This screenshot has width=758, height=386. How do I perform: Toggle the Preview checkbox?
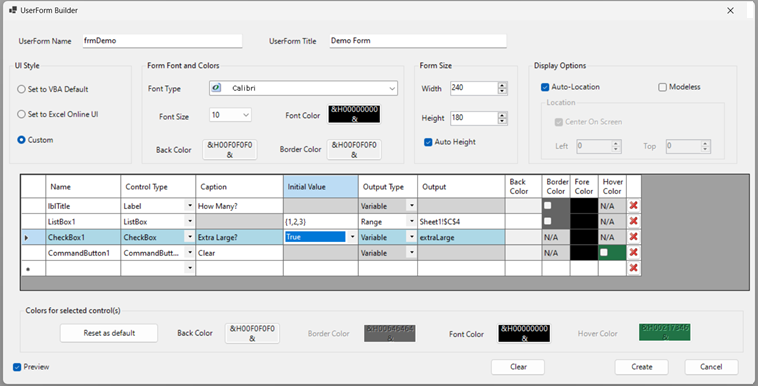pos(17,367)
